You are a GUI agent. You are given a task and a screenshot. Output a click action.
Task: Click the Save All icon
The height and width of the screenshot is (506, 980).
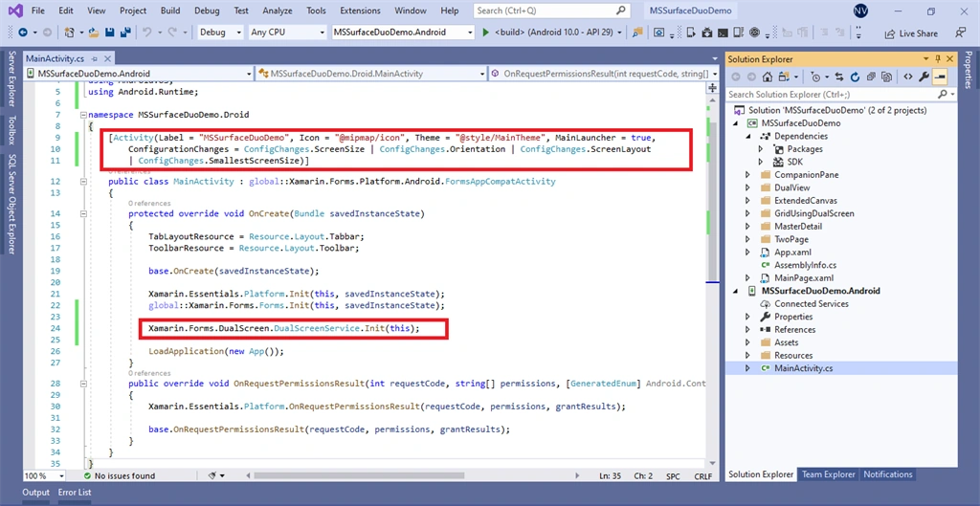click(x=125, y=32)
